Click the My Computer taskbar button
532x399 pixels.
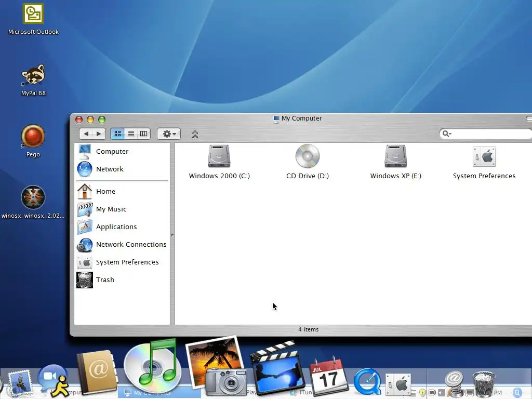159,393
